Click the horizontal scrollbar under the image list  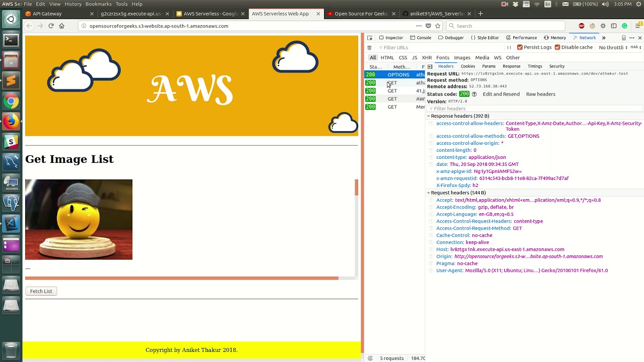(182, 278)
